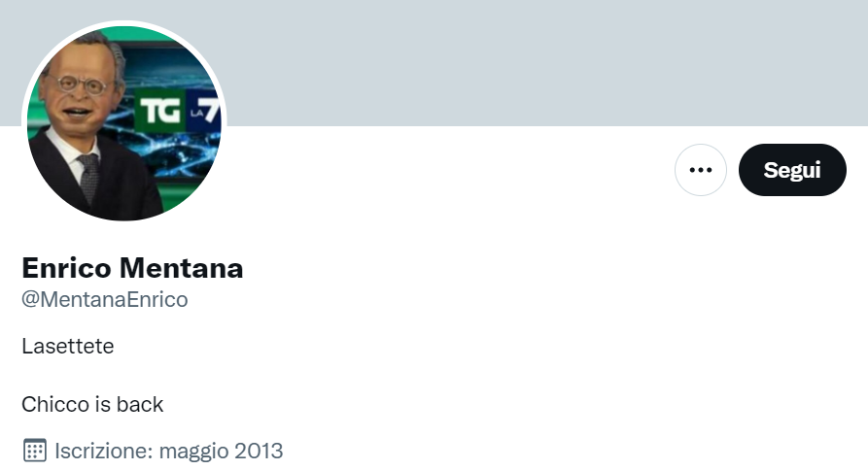Click the 'Chicco is back' bio text
868x470 pixels.
[x=92, y=404]
